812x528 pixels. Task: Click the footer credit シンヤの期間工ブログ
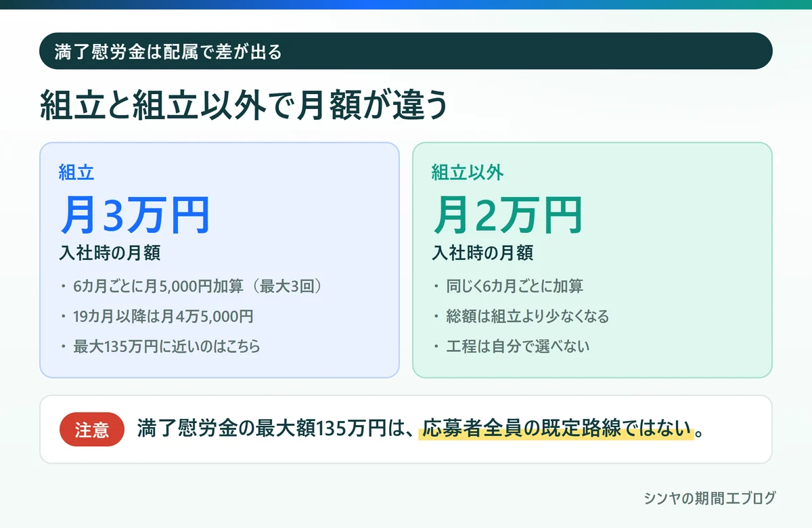(709, 498)
